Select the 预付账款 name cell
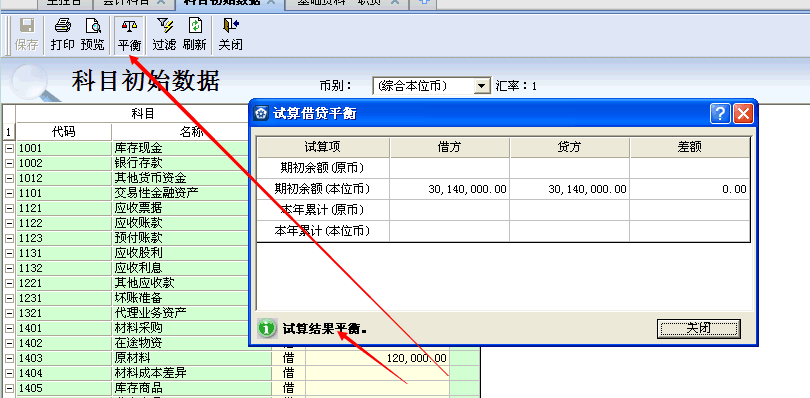 click(181, 238)
